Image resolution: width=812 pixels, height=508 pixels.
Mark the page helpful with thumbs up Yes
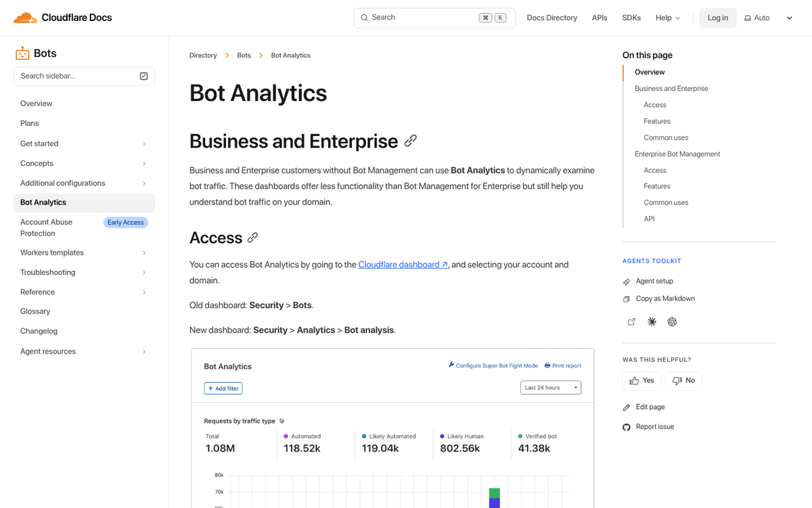(641, 381)
